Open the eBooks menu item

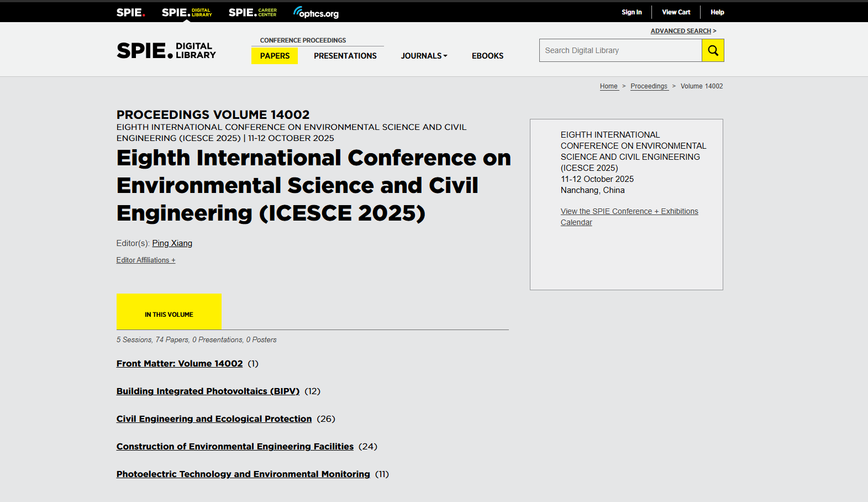coord(487,56)
